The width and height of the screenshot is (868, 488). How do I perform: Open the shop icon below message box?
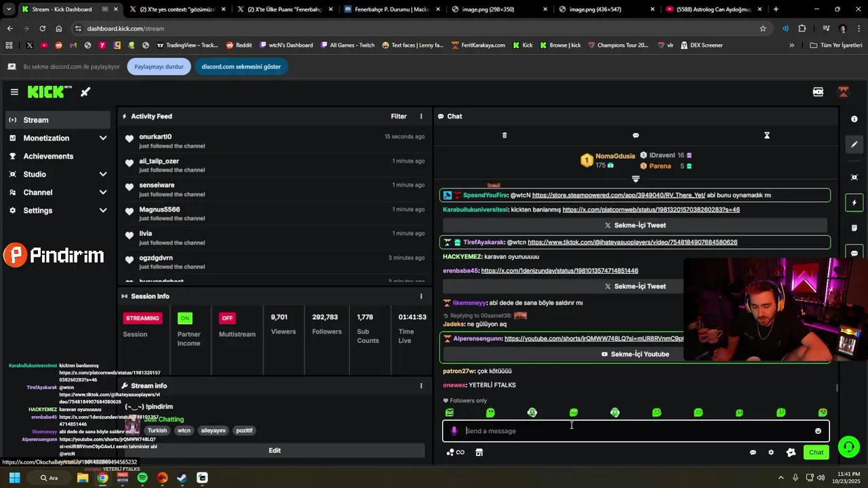click(x=479, y=453)
